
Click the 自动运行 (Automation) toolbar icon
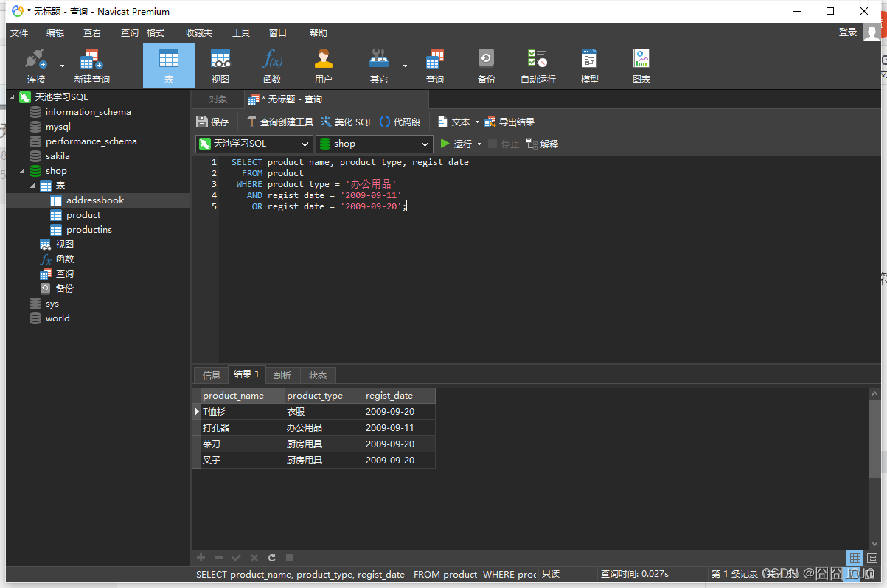(x=538, y=66)
